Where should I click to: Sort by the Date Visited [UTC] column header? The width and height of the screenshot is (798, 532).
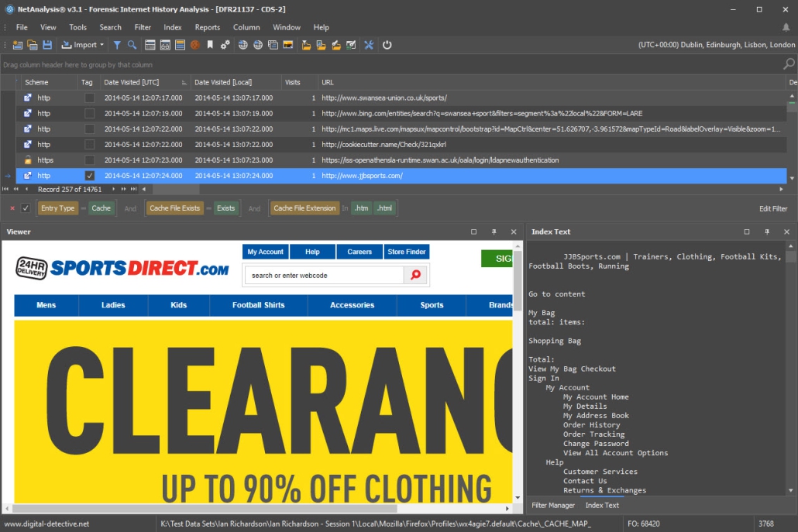click(145, 82)
